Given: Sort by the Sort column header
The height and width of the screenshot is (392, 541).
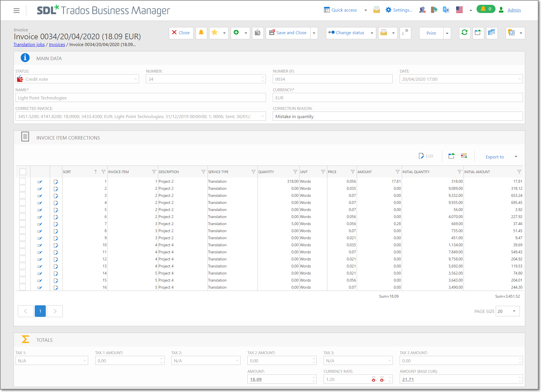Looking at the screenshot, I should (67, 172).
